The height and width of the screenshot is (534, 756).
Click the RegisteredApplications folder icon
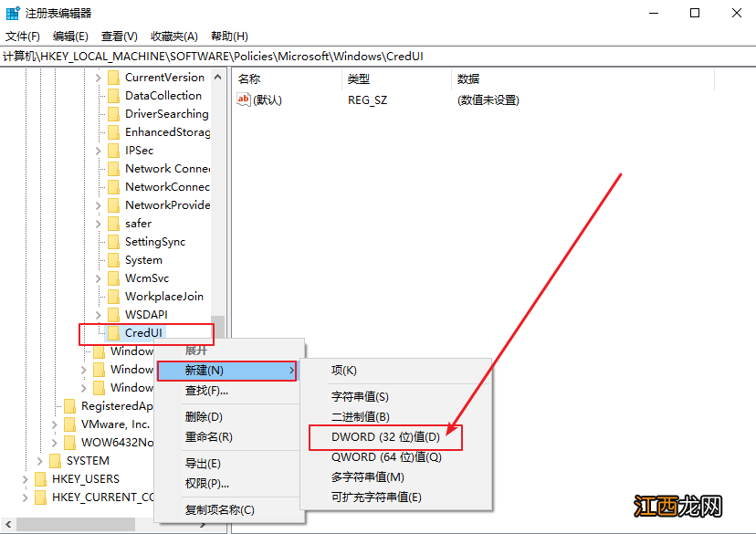pos(70,405)
